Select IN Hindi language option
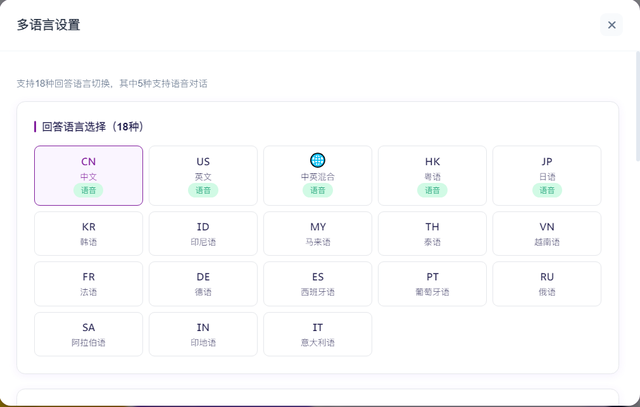 203,335
